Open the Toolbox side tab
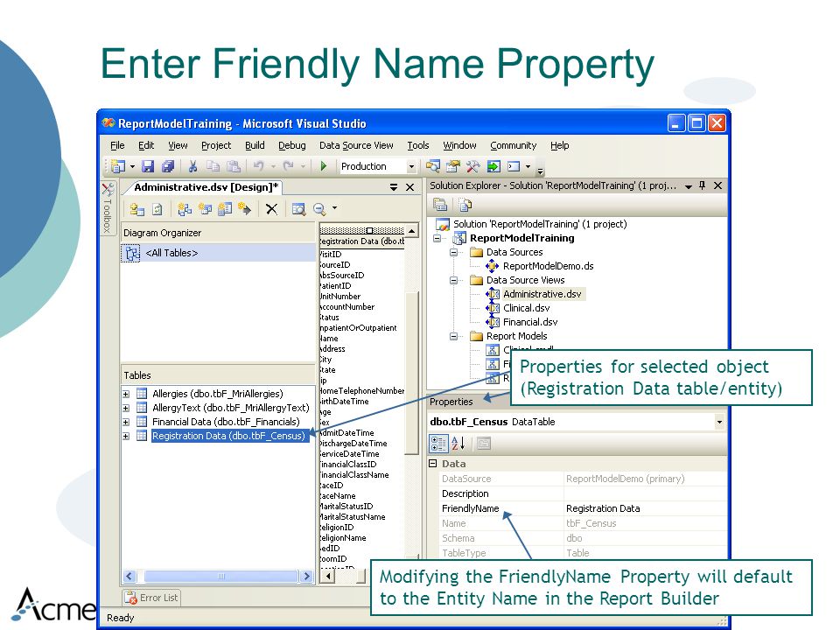The width and height of the screenshot is (840, 630). tap(108, 209)
